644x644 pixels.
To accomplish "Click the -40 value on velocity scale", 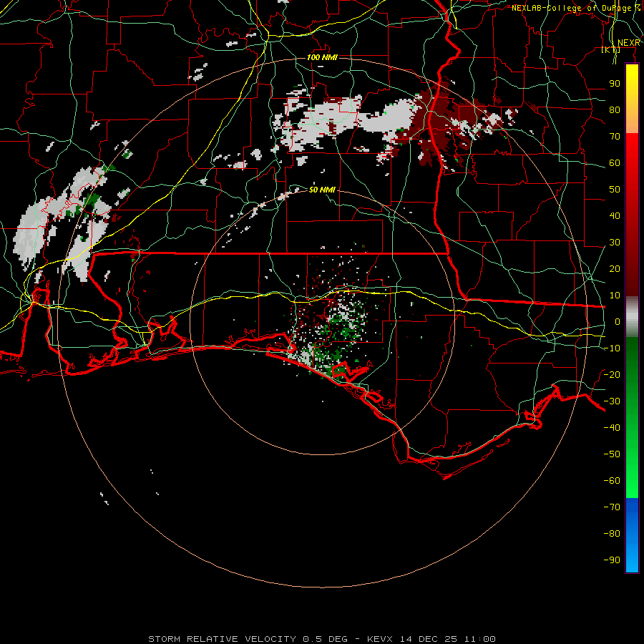I will pos(612,428).
